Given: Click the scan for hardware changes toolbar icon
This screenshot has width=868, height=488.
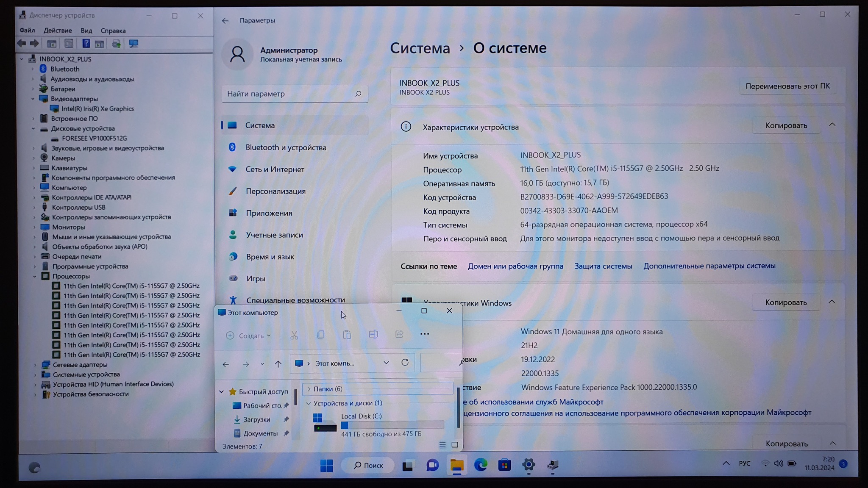Looking at the screenshot, I should click(x=134, y=44).
